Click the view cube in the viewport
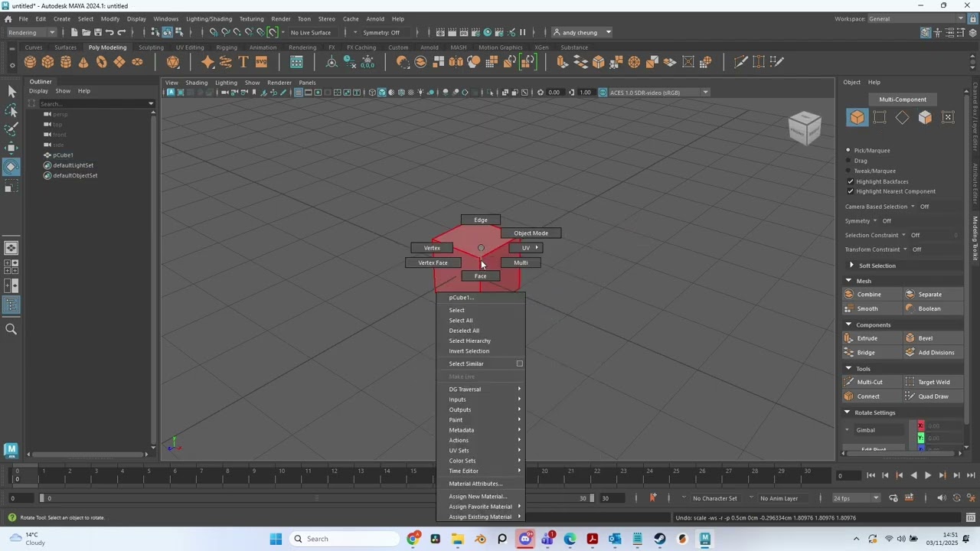The width and height of the screenshot is (980, 551). click(805, 128)
